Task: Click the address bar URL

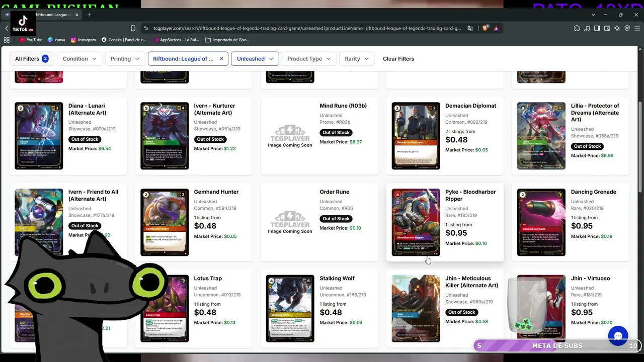Action: point(307,28)
